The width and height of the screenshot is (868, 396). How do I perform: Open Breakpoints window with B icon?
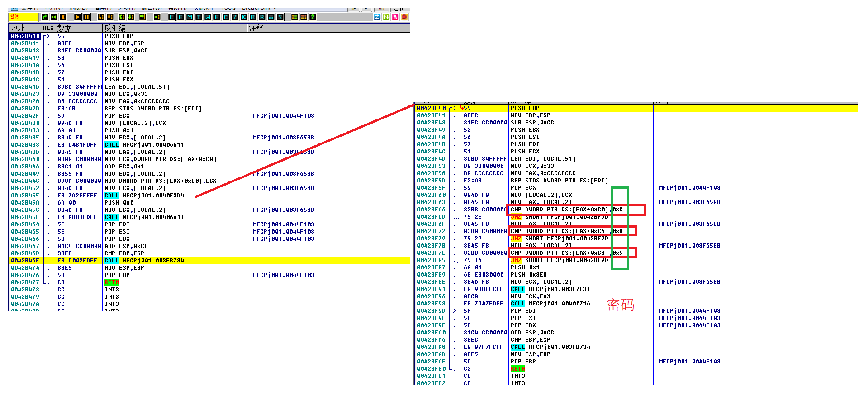[x=253, y=17]
